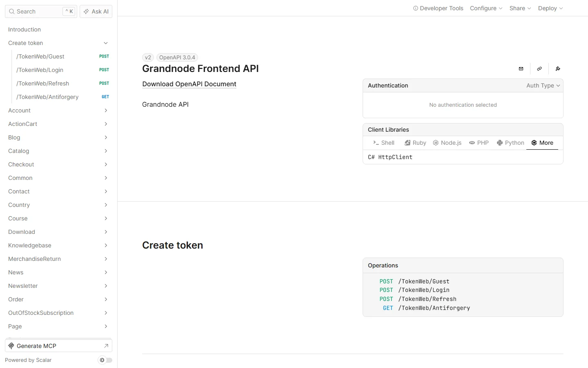Image resolution: width=588 pixels, height=368 pixels.
Task: Click the Ask AI button
Action: coord(96,11)
